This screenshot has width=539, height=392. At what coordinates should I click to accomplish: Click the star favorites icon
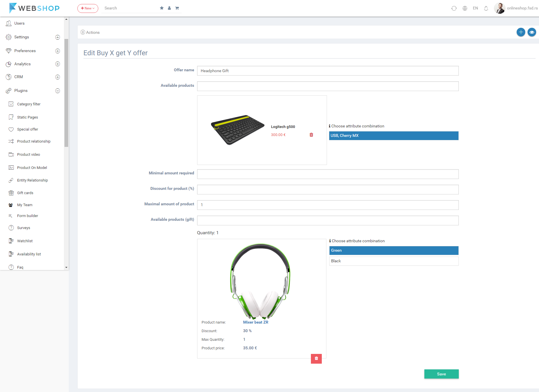tap(162, 8)
